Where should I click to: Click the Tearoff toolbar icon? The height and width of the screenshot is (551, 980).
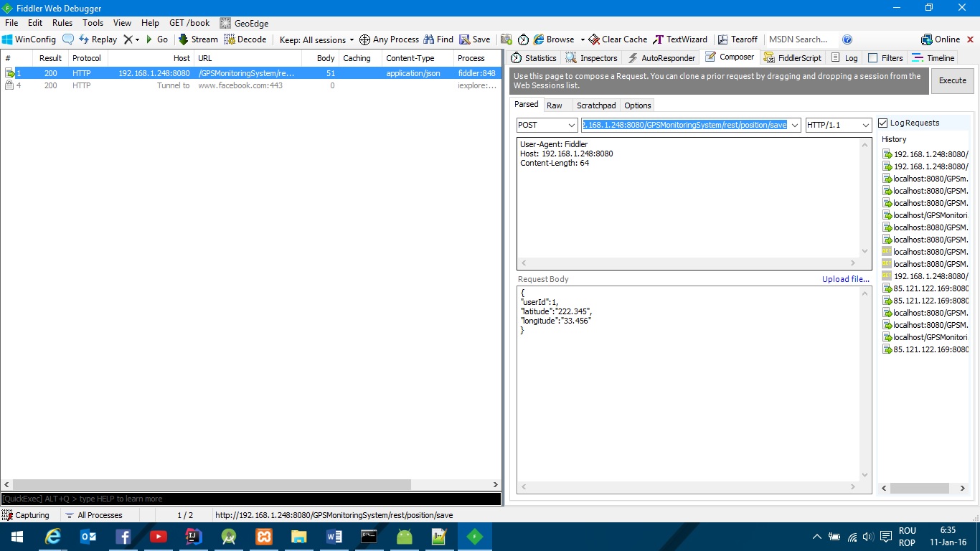(723, 39)
